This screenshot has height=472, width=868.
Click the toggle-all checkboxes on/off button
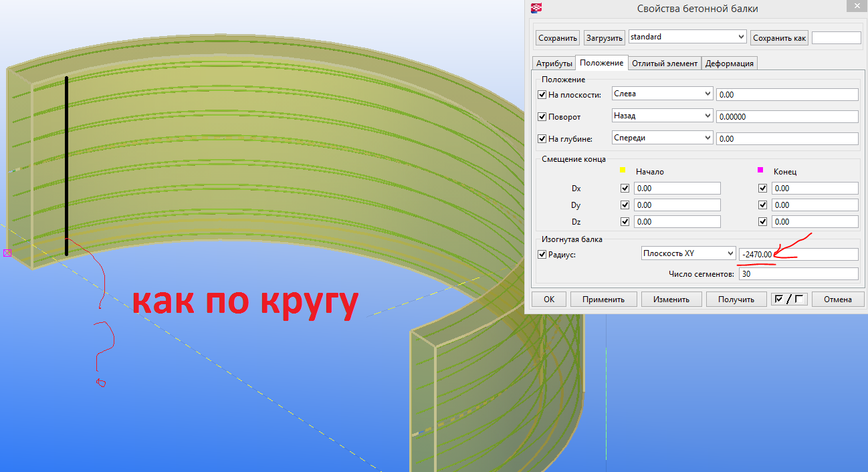789,300
